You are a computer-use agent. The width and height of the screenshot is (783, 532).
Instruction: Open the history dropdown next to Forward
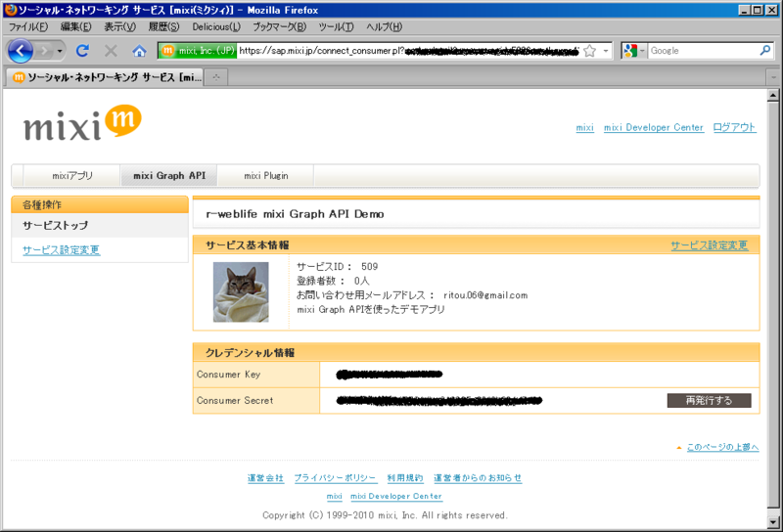(60, 51)
